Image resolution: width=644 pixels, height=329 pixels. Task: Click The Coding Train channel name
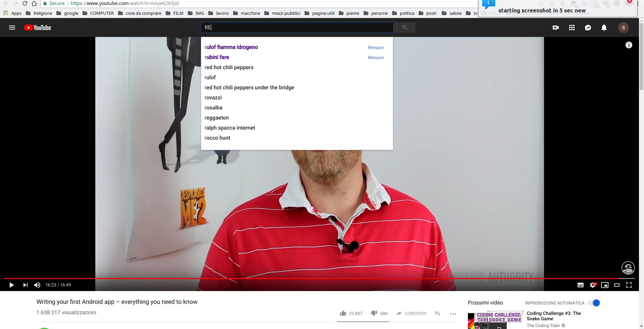click(x=543, y=325)
